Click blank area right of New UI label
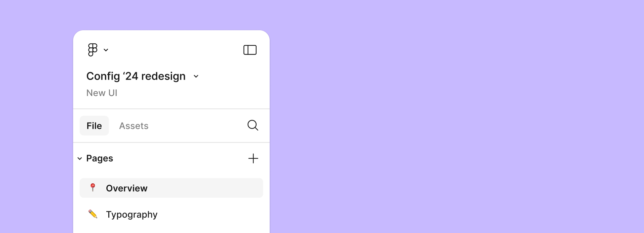This screenshot has width=644, height=233. 191,93
